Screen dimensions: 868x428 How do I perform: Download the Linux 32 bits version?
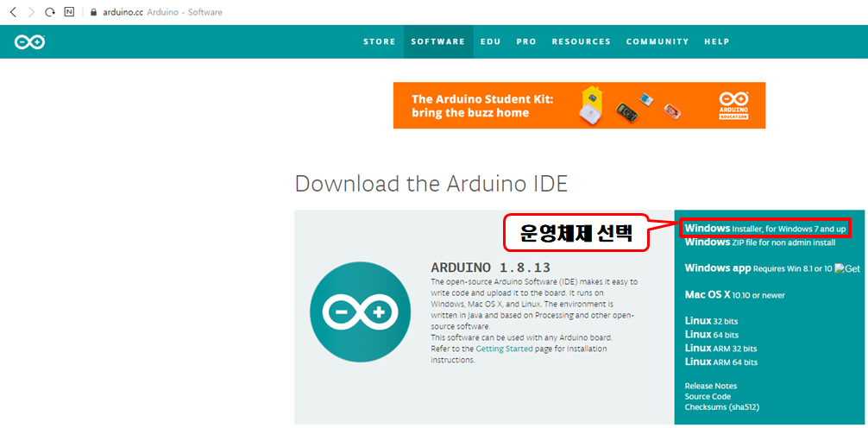point(711,321)
